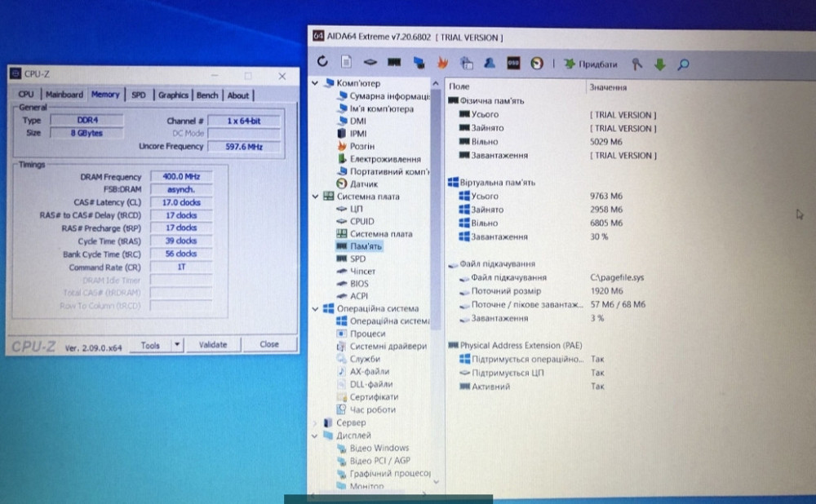Collapse the Операційна система tree node

point(317,309)
